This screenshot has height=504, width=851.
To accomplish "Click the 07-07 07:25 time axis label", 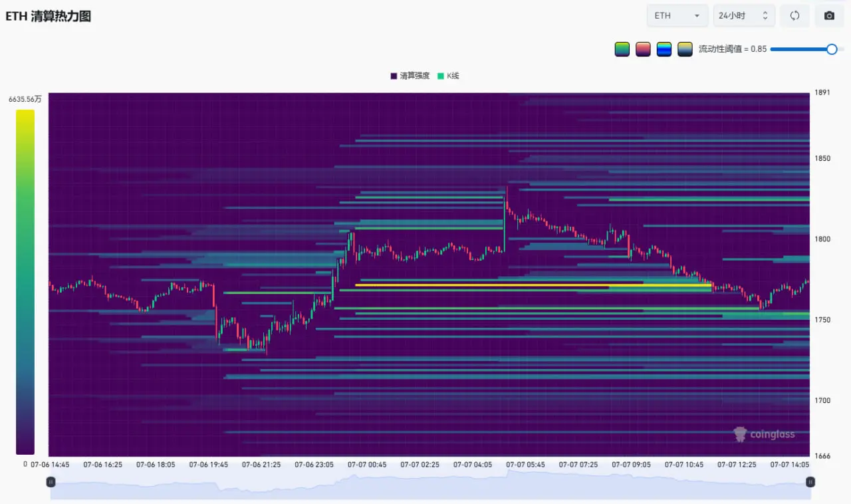I will point(578,465).
